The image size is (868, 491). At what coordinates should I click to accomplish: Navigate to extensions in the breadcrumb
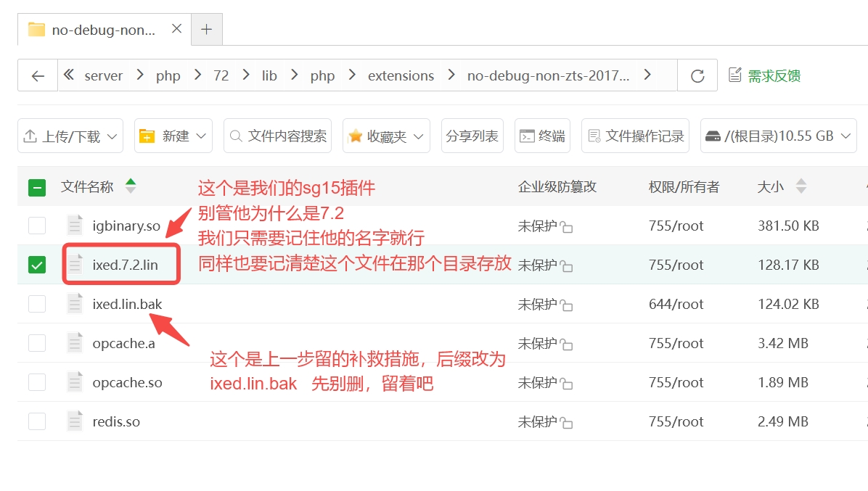click(401, 75)
